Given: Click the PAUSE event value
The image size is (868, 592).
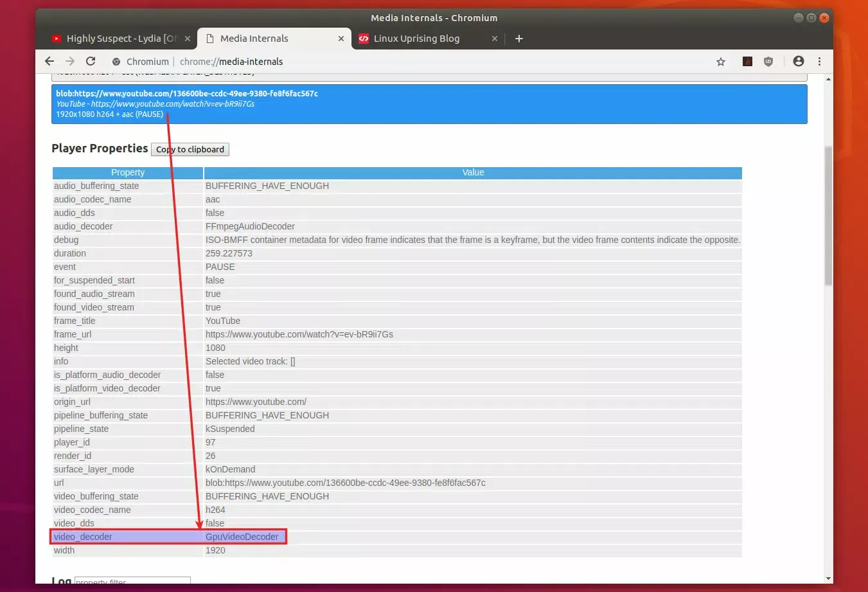Looking at the screenshot, I should 220,267.
